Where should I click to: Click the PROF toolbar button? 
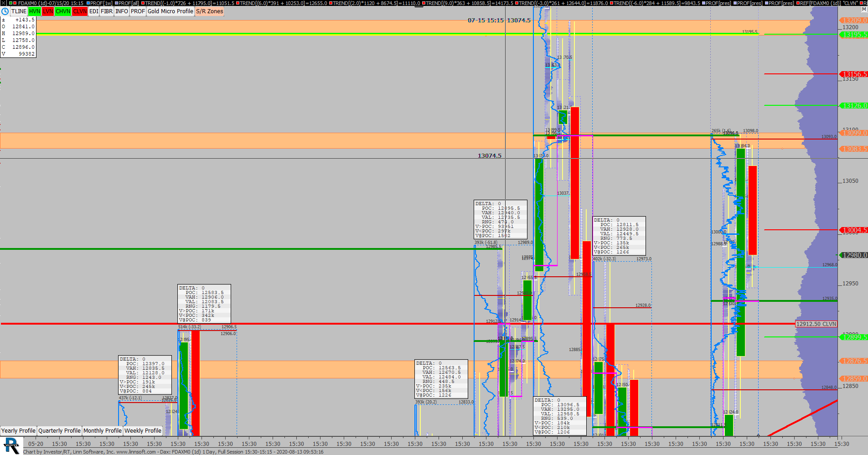tap(138, 11)
